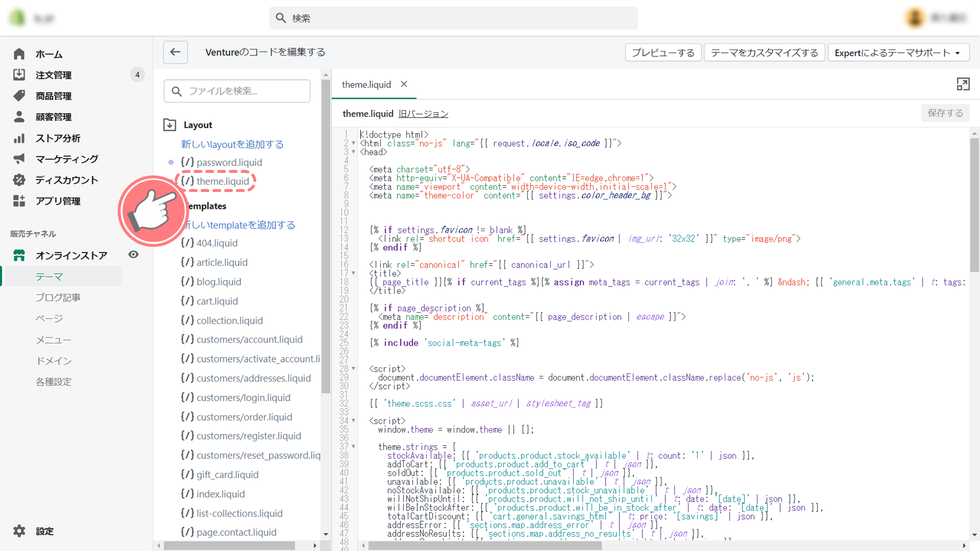Click the Layout folder download icon
This screenshot has height=551, width=980.
pos(170,125)
